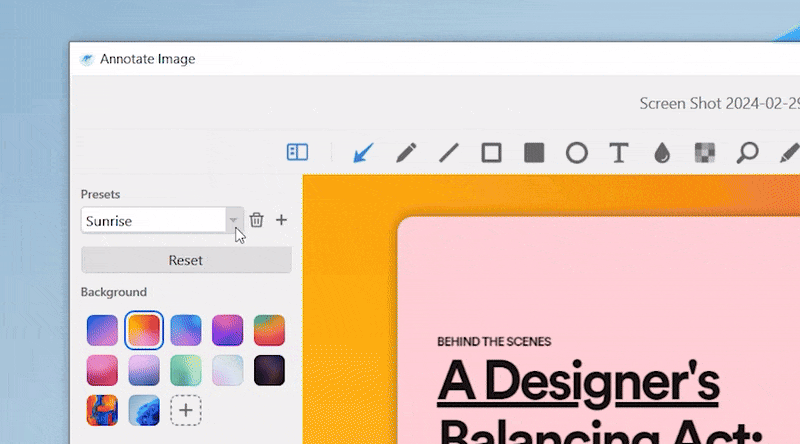Image resolution: width=800 pixels, height=444 pixels.
Task: Select the blue Windows wallpaper background thumbnail
Action: (x=143, y=410)
